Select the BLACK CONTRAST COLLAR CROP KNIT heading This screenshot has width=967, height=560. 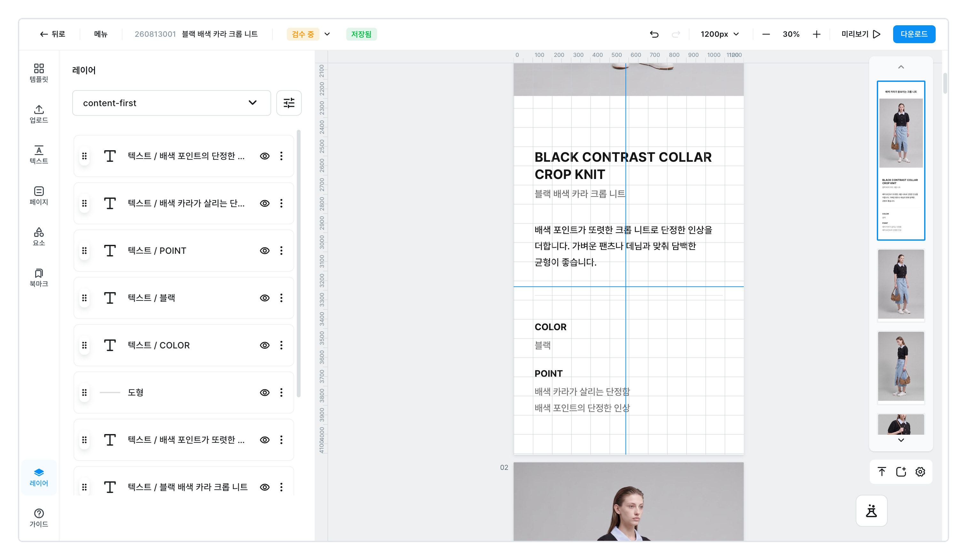pos(623,166)
